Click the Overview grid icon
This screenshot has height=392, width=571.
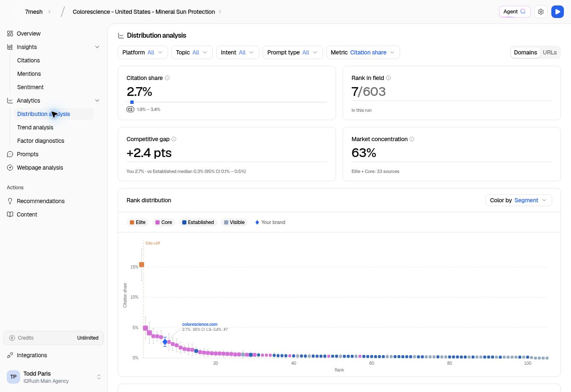[x=10, y=34]
